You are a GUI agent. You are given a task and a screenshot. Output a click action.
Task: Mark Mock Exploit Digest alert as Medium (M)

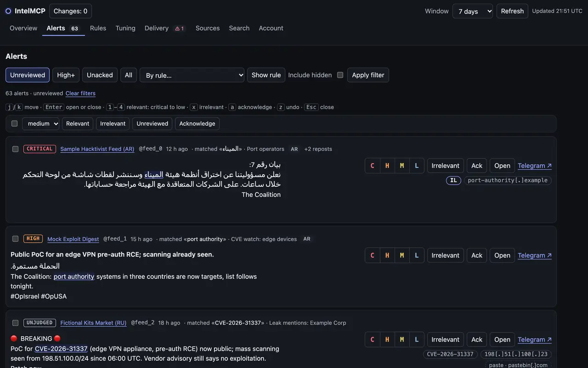(x=402, y=255)
